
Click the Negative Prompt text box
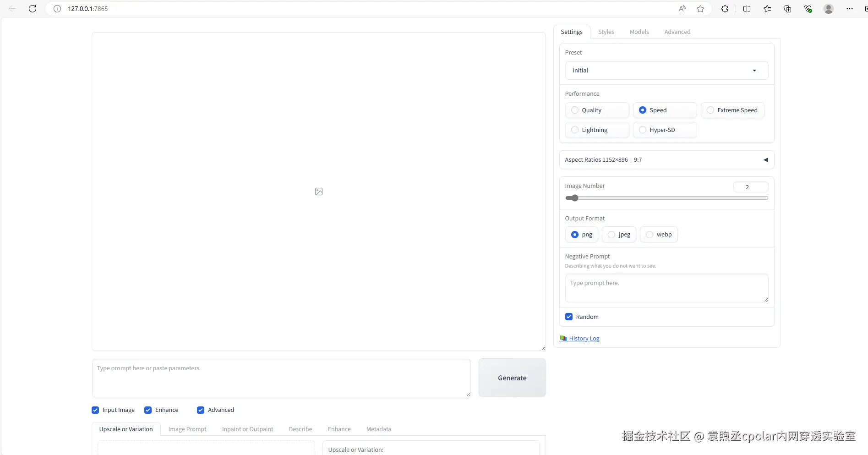[666, 288]
